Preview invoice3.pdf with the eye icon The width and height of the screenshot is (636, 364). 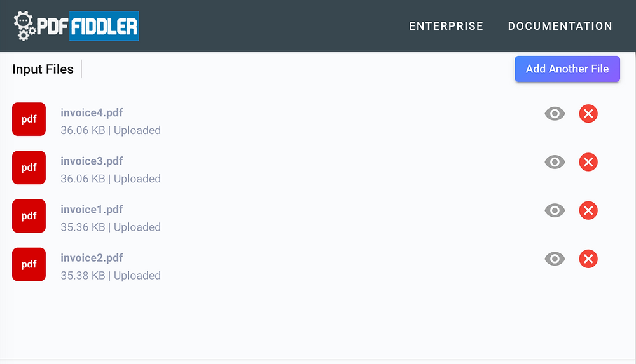(x=555, y=162)
